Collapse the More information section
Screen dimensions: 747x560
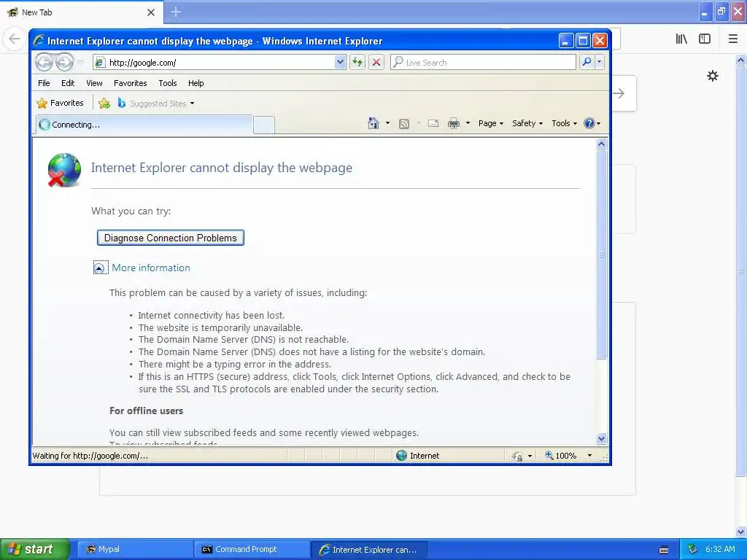[x=98, y=268]
